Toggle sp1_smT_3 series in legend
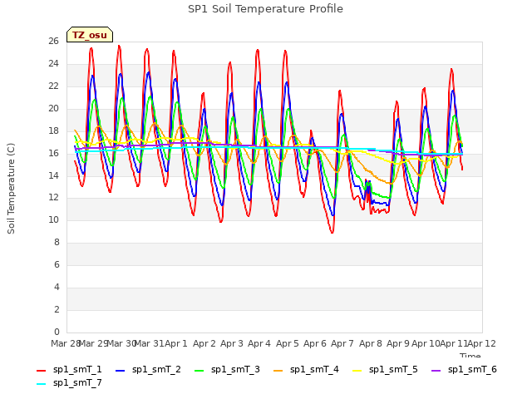 [x=227, y=369]
